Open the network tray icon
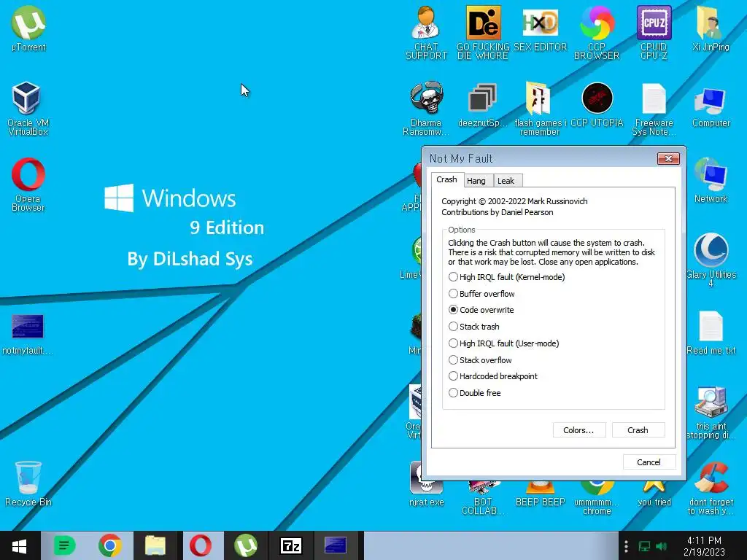Screen dimensions: 747x560 pyautogui.click(x=644, y=546)
